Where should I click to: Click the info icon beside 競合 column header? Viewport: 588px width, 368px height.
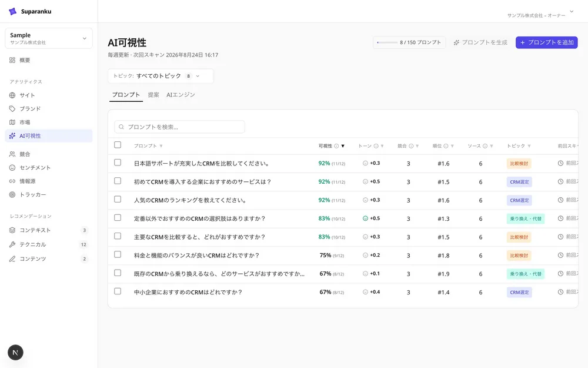pyautogui.click(x=411, y=146)
